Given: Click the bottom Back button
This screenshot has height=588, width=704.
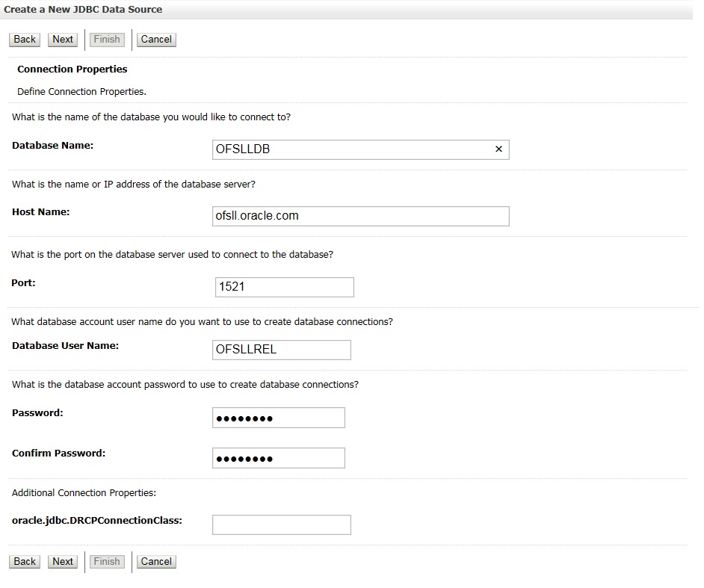Looking at the screenshot, I should [x=25, y=562].
